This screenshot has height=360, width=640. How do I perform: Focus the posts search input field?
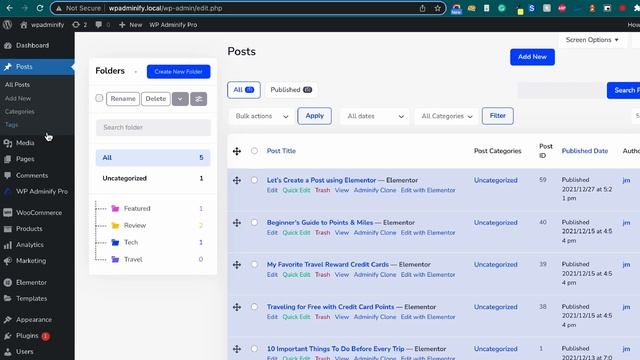pos(562,90)
